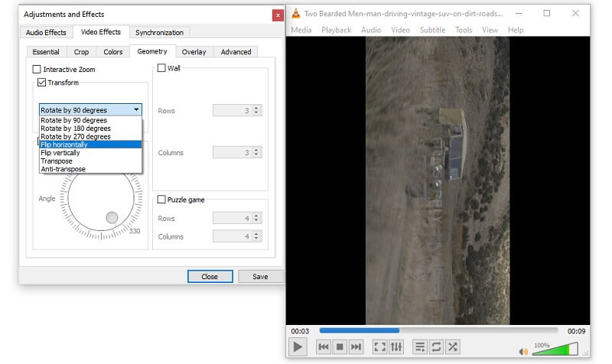Mute audio via speaker icon

coord(523,352)
